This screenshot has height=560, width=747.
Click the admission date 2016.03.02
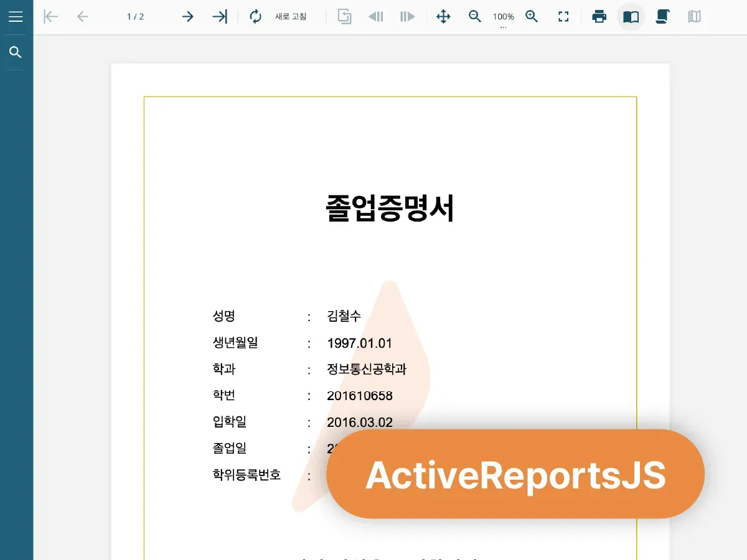point(360,422)
